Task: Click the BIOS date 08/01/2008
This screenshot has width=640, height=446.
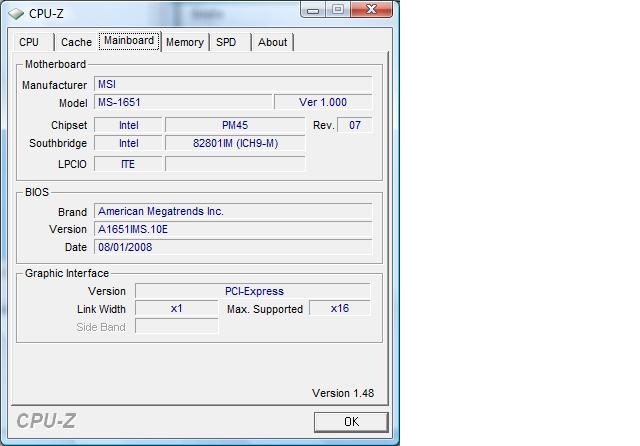Action: [x=233, y=247]
